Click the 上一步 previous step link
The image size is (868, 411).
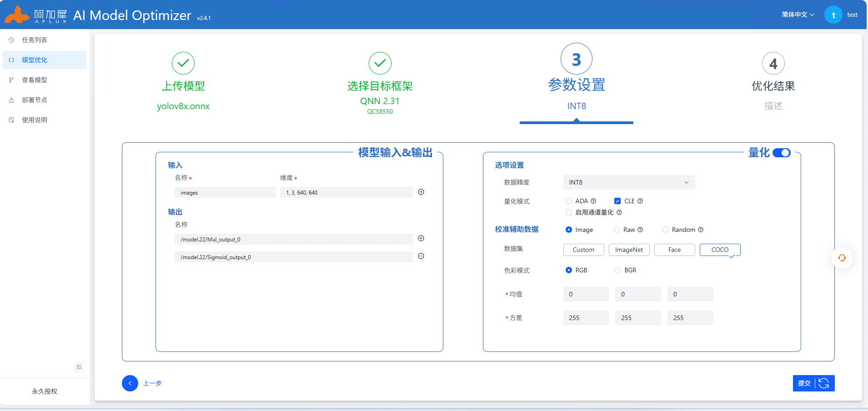(x=152, y=383)
